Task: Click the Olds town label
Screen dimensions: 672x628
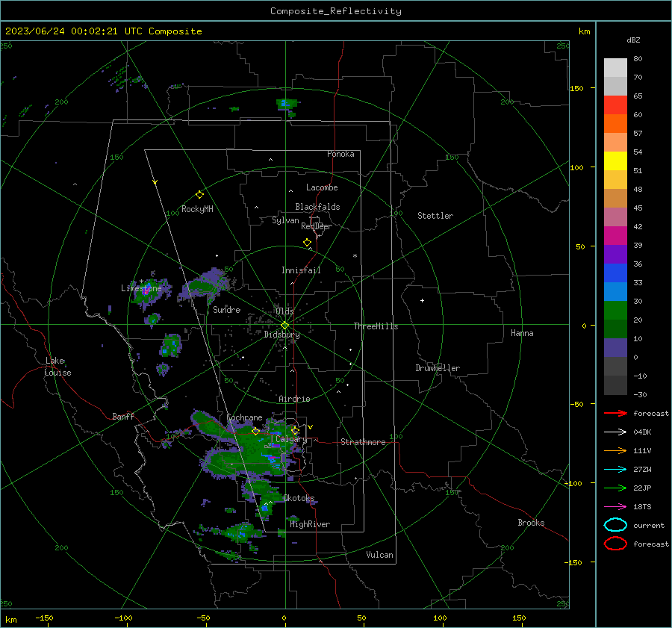Action: pyautogui.click(x=284, y=311)
